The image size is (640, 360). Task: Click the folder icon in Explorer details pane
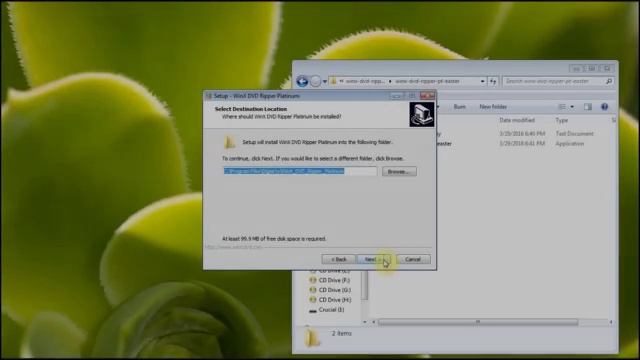click(312, 338)
